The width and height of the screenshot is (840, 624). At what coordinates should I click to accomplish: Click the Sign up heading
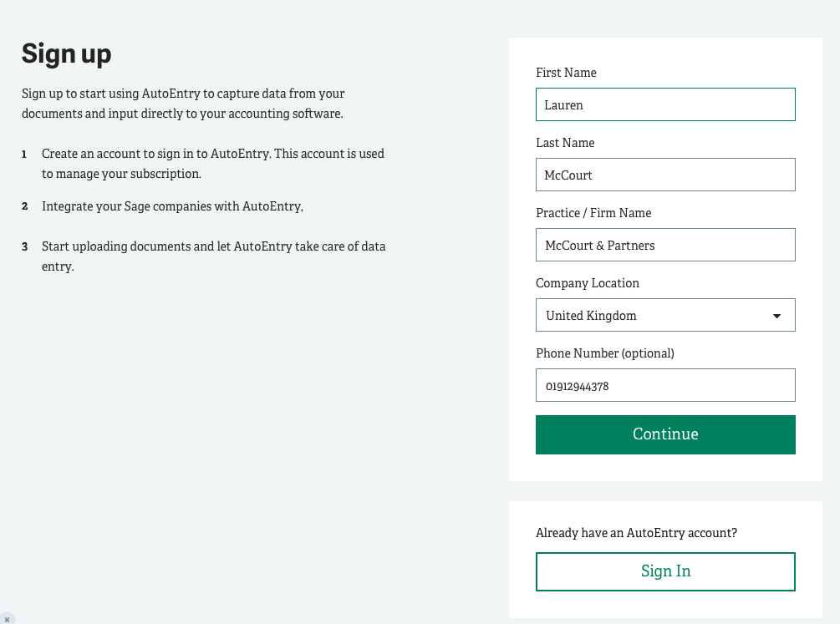click(x=66, y=53)
